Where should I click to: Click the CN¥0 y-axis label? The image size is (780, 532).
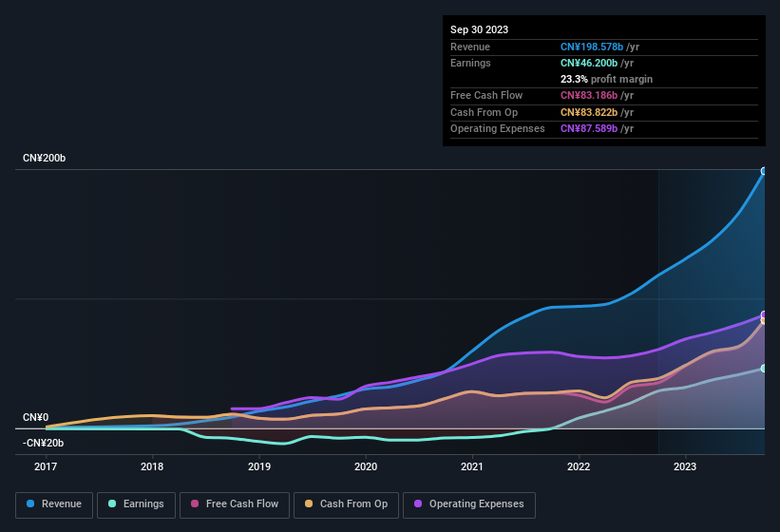click(36, 418)
